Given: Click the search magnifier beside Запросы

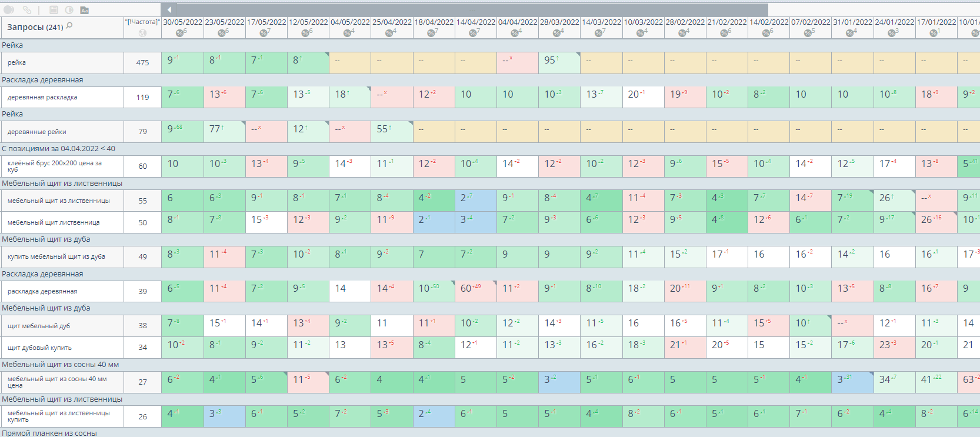Looking at the screenshot, I should [x=69, y=26].
